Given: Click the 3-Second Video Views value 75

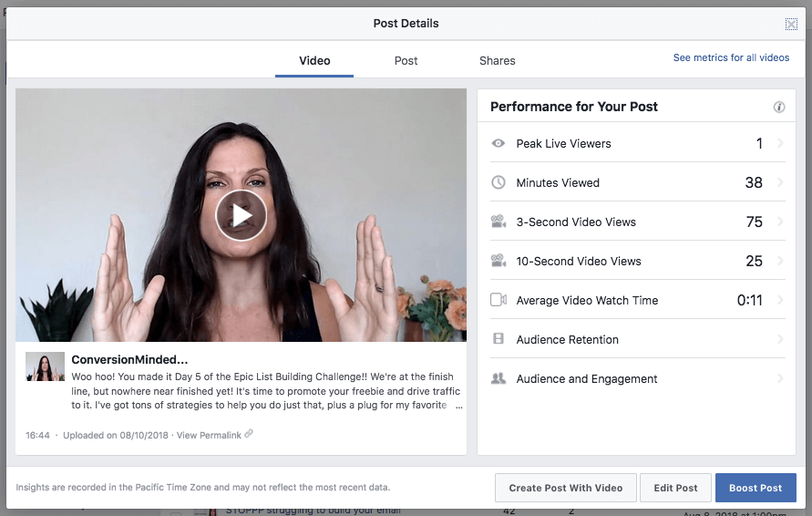Looking at the screenshot, I should pyautogui.click(x=754, y=222).
